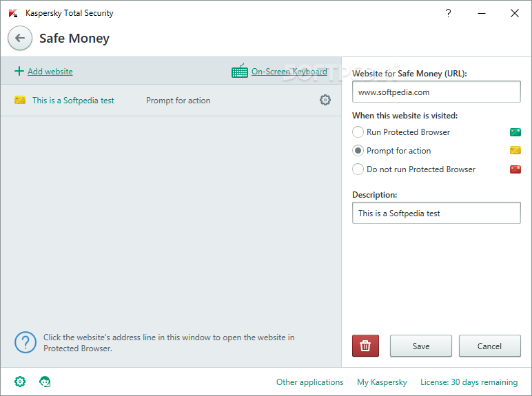Click the green keyboard icon
Screen dimensions: 532x396
(240, 71)
